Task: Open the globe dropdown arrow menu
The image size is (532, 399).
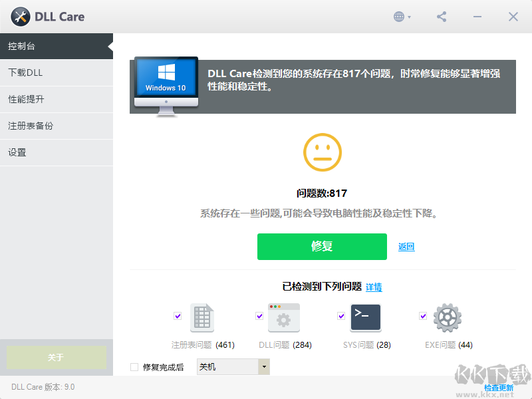Action: [x=408, y=16]
